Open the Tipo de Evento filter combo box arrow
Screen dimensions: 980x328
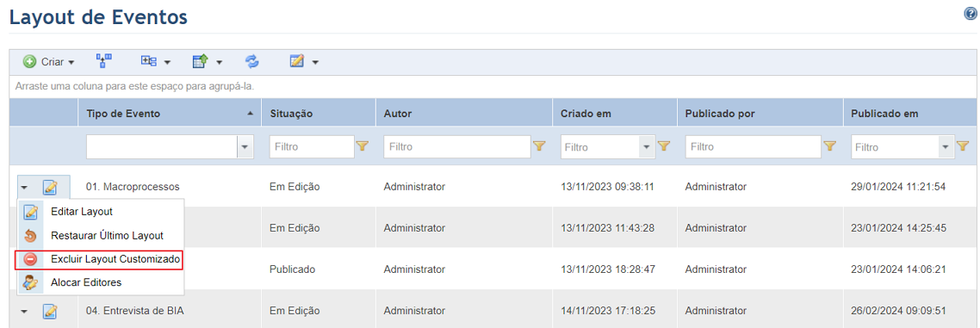coord(245,147)
